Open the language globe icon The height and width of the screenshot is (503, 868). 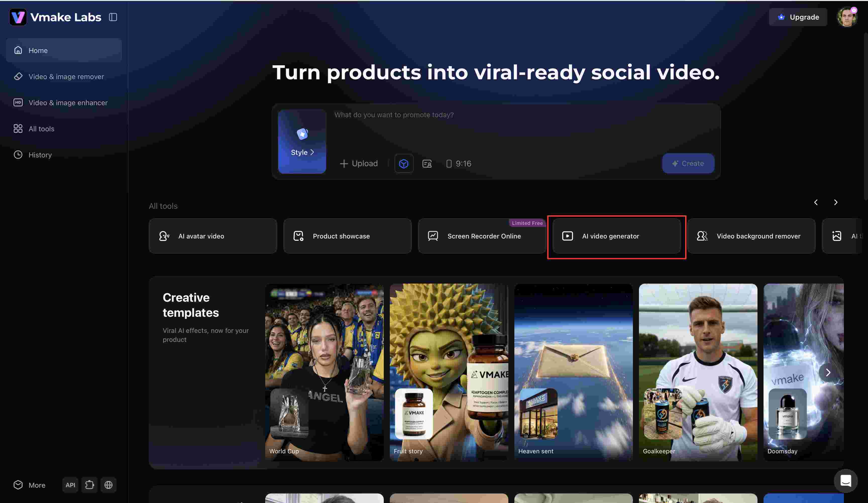108,485
